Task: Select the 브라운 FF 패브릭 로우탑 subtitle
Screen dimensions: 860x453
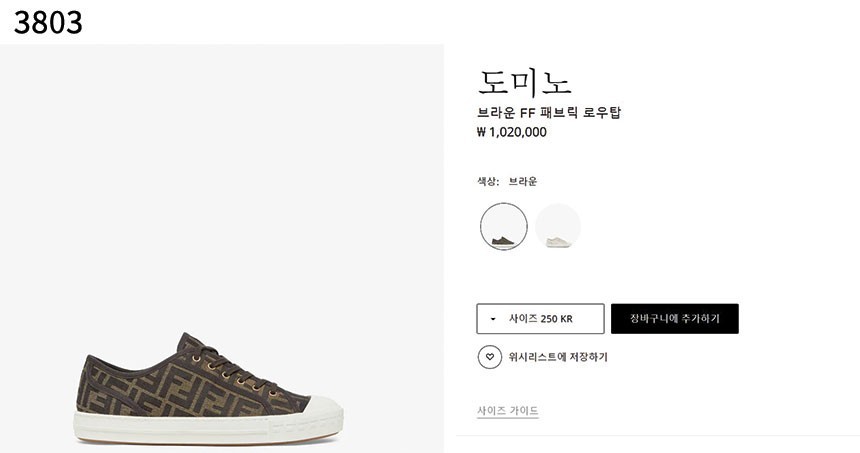Action: [549, 112]
